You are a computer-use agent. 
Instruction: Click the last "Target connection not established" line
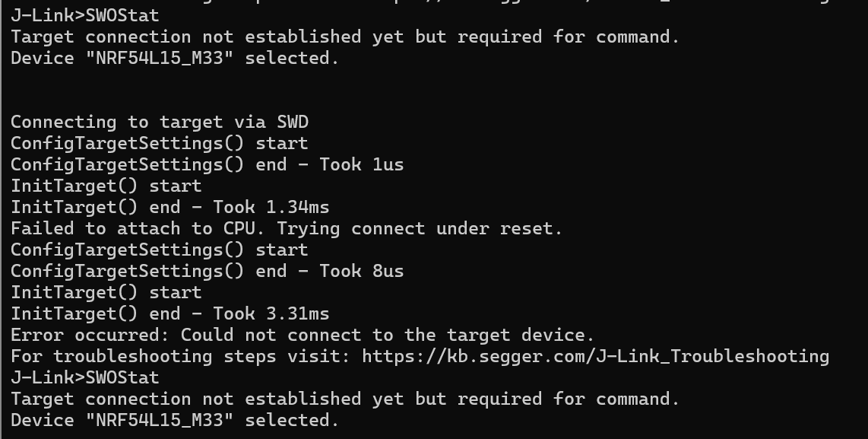(x=344, y=399)
